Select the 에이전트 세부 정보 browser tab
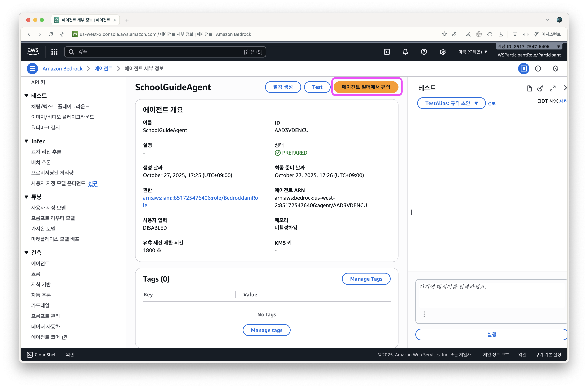The width and height of the screenshot is (588, 388). click(x=86, y=20)
